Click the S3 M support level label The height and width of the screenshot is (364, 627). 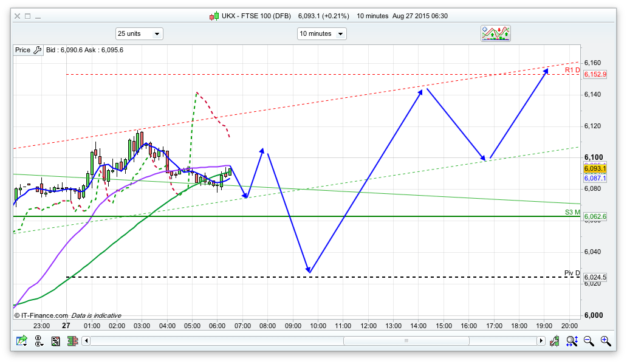tap(572, 212)
